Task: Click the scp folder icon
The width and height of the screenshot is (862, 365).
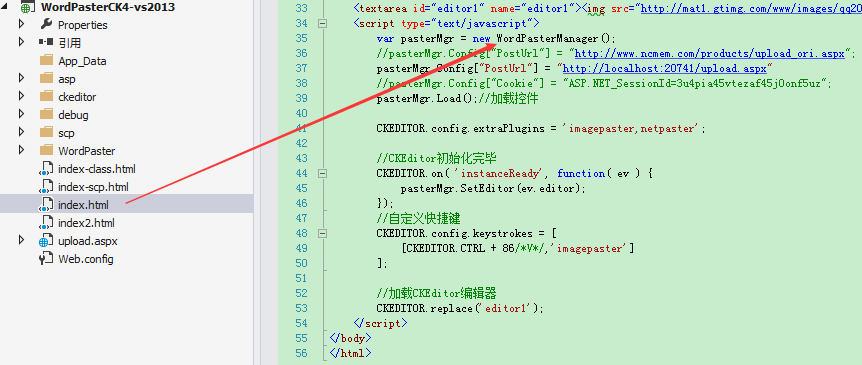Action: [x=47, y=132]
